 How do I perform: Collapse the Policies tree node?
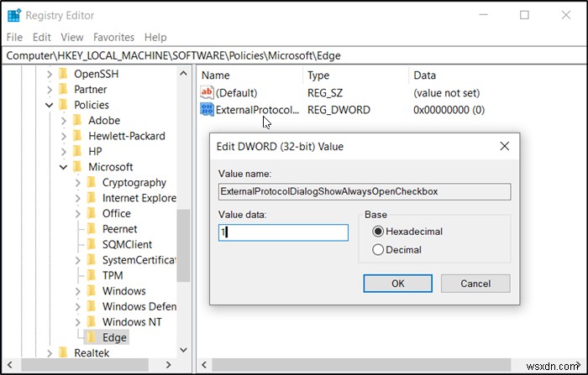(x=50, y=105)
